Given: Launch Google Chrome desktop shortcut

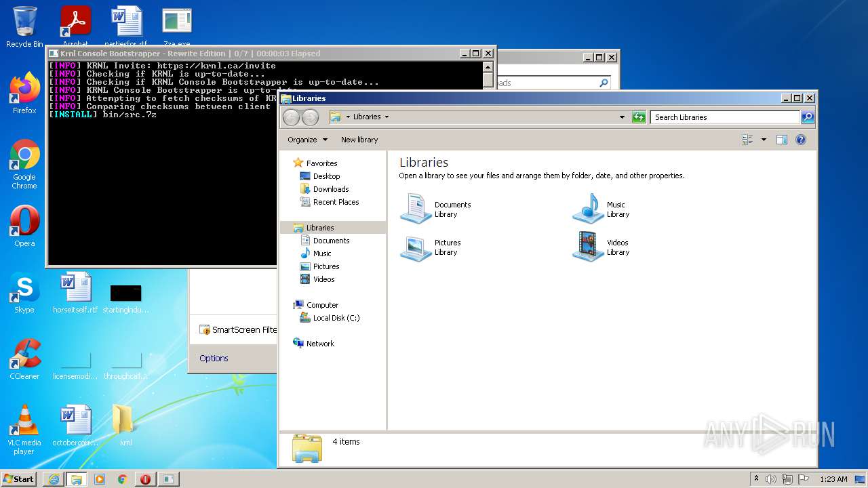Looking at the screenshot, I should click(x=24, y=164).
